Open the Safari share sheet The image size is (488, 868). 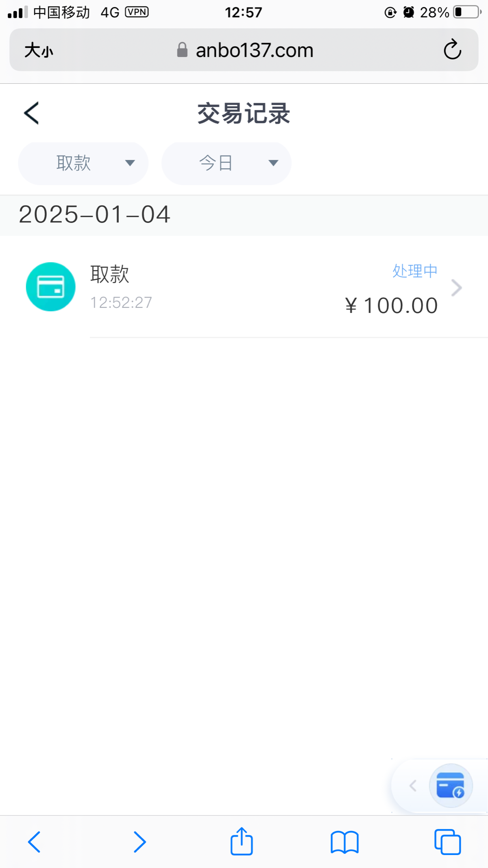coord(242,841)
